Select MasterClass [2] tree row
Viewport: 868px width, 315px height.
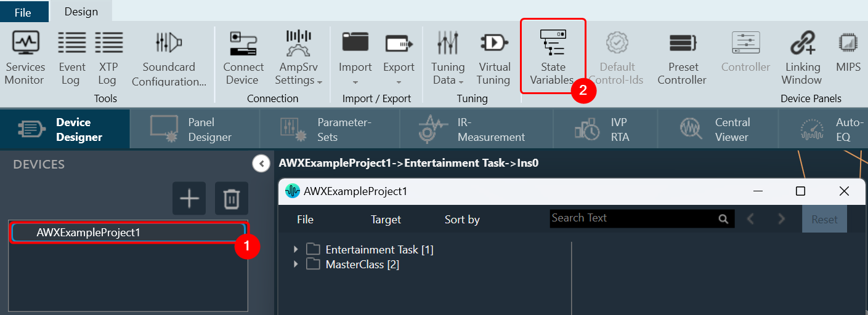(362, 265)
